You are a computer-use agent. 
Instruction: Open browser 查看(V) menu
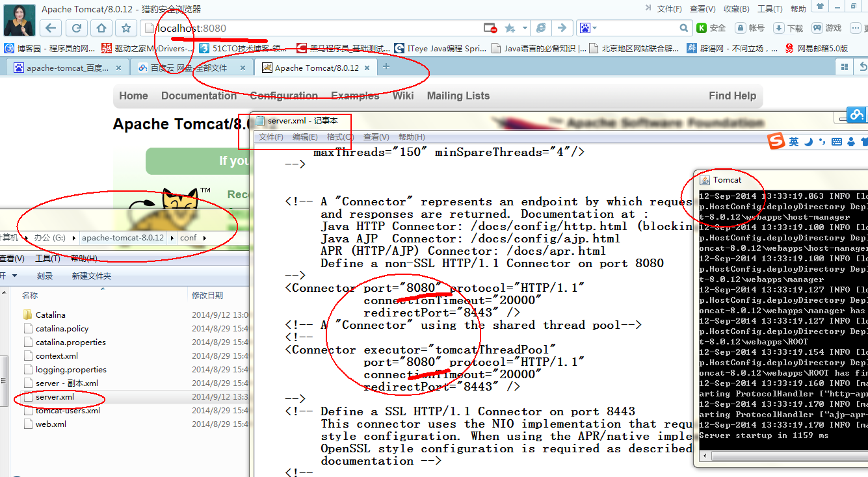coord(703,9)
